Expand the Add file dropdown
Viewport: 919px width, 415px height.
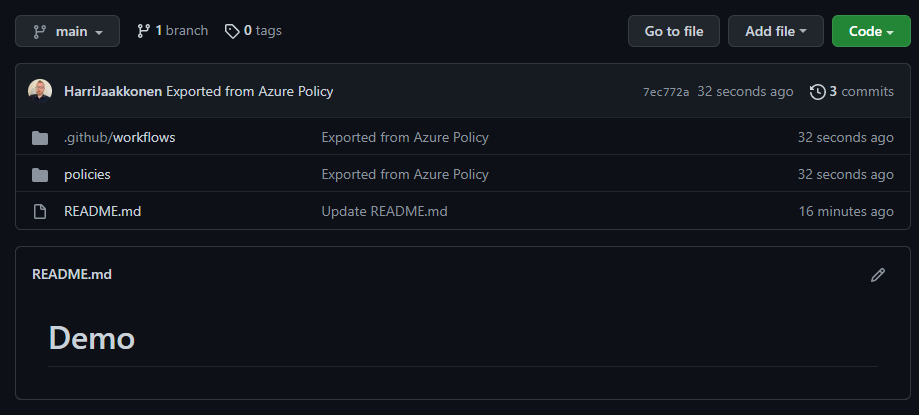point(776,31)
